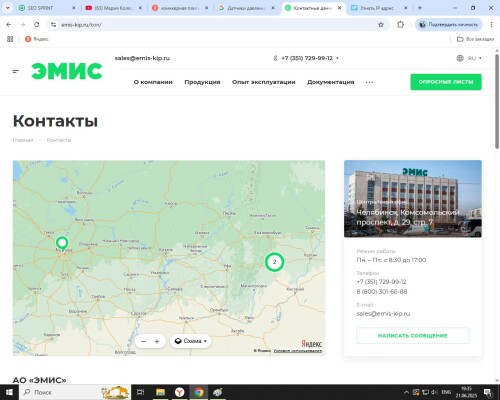500x400 pixels.
Task: Reload the page with the refresh icon
Action: pos(37,25)
